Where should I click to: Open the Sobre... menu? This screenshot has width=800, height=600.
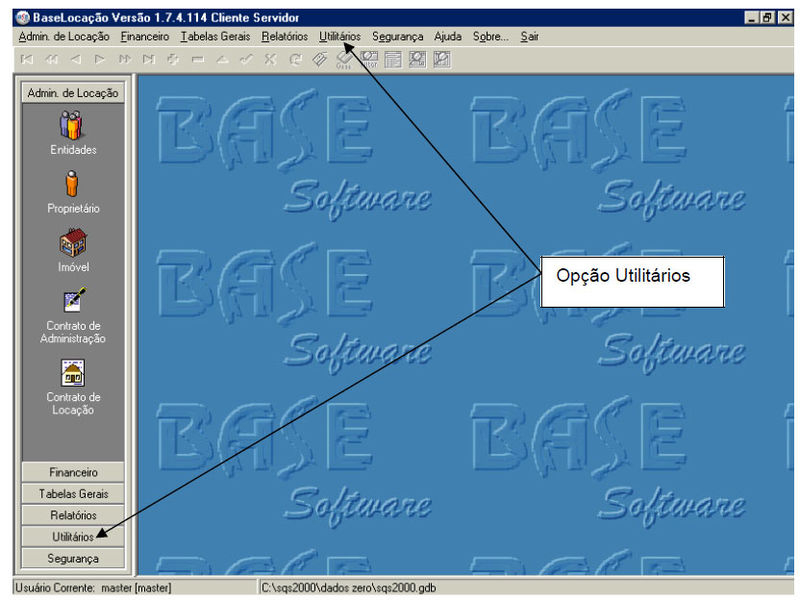(490, 36)
